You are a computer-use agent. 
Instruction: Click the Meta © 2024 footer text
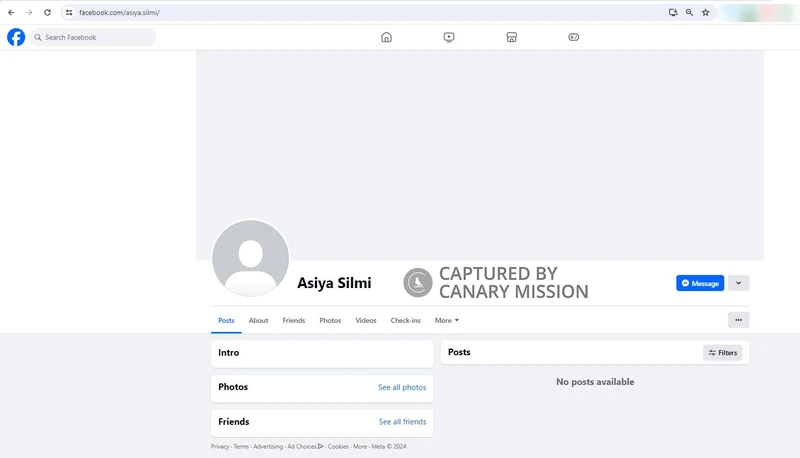click(x=389, y=446)
